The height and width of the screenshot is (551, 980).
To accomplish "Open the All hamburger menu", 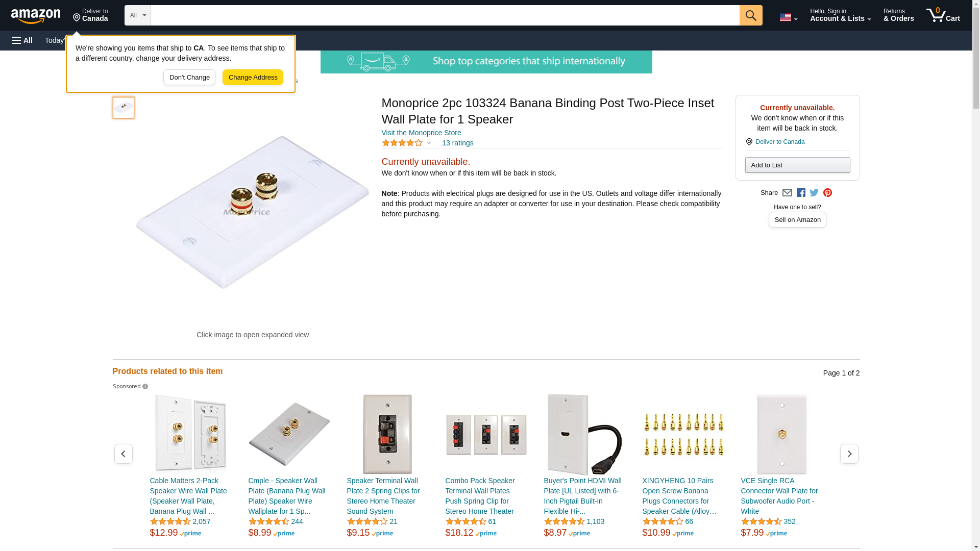I will (22, 40).
